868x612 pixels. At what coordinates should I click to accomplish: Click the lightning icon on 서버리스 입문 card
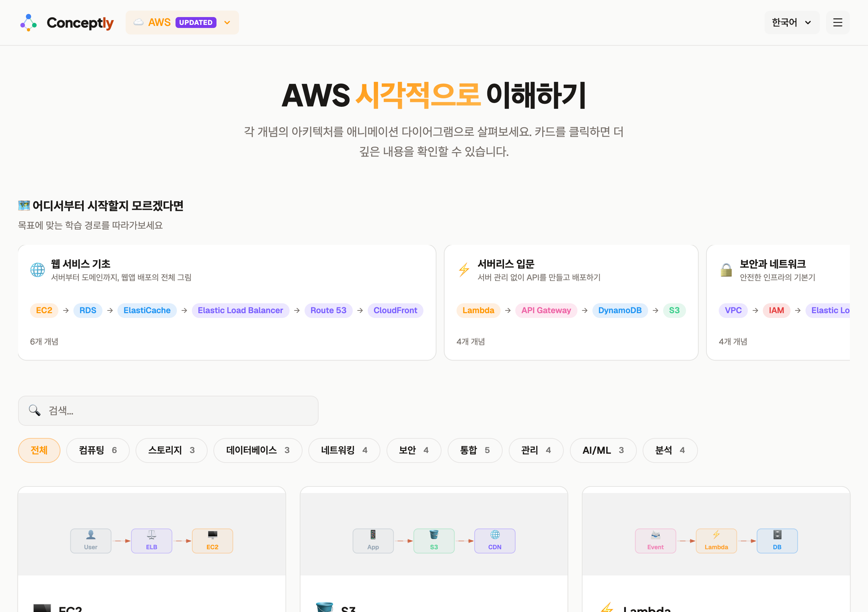pyautogui.click(x=464, y=270)
